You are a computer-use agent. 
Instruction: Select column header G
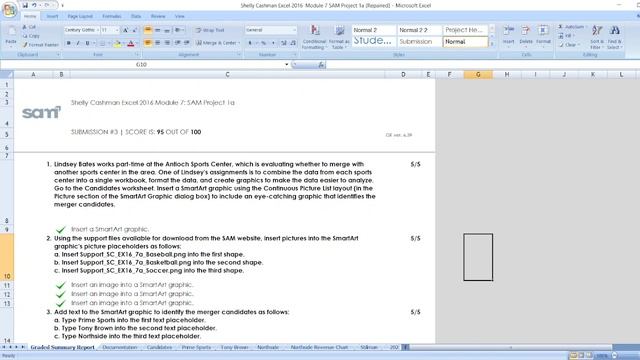(x=478, y=74)
